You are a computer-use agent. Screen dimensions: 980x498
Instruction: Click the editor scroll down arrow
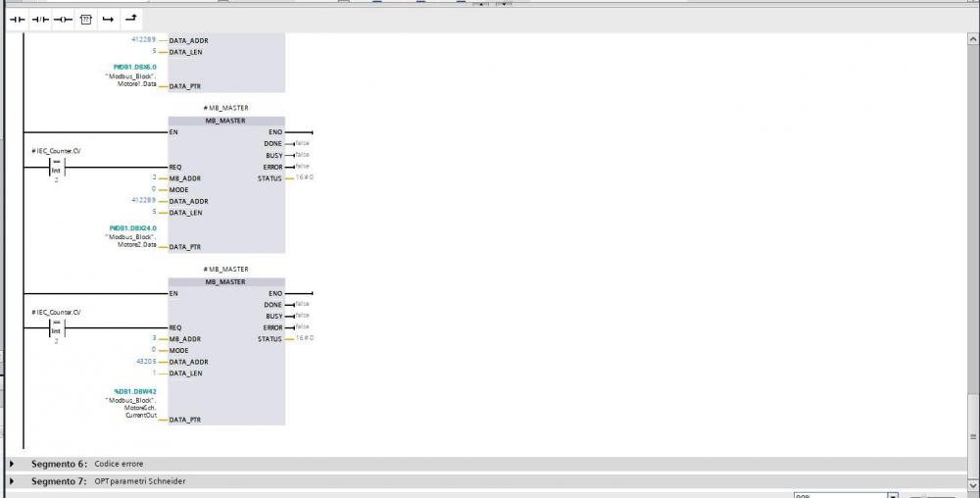[973, 484]
